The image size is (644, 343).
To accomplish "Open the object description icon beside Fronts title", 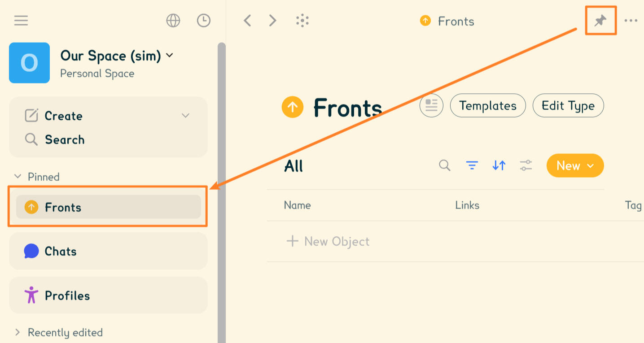I will [431, 105].
